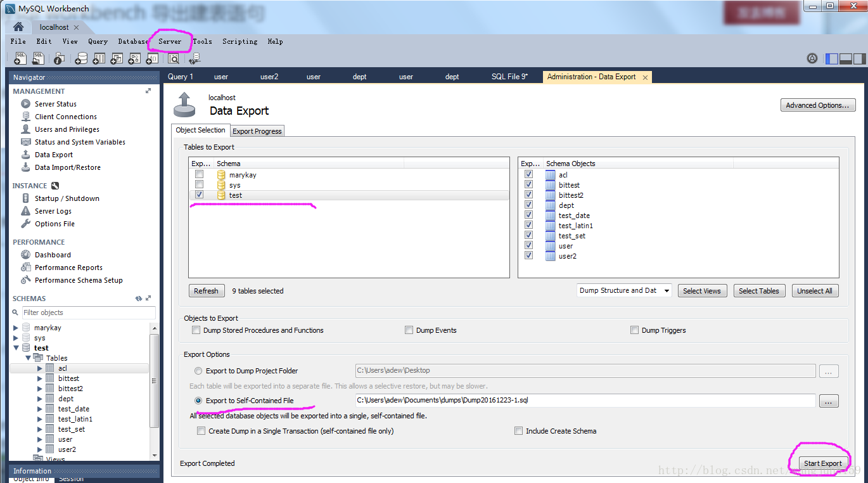This screenshot has width=868, height=483.
Task: Open Data Import/Restore in Navigator
Action: click(68, 167)
